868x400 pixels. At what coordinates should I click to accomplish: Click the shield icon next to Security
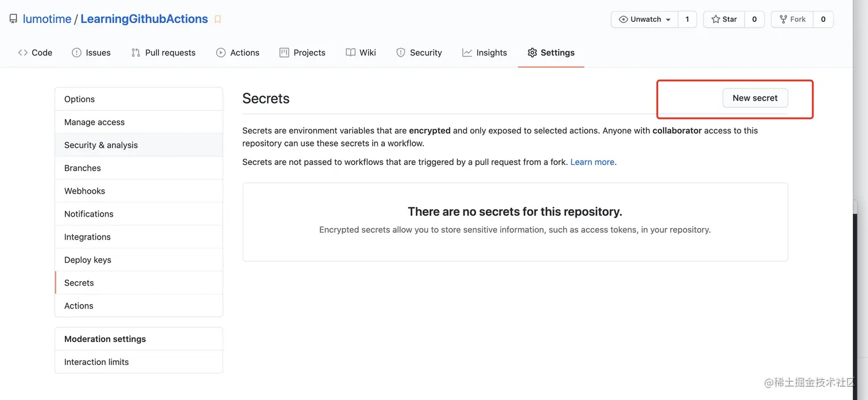pos(400,52)
